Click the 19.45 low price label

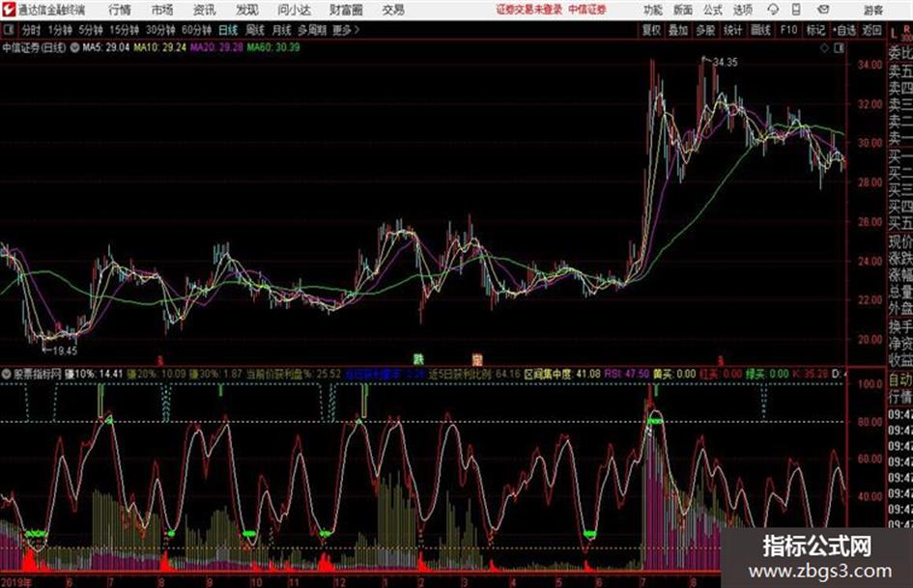click(x=65, y=350)
